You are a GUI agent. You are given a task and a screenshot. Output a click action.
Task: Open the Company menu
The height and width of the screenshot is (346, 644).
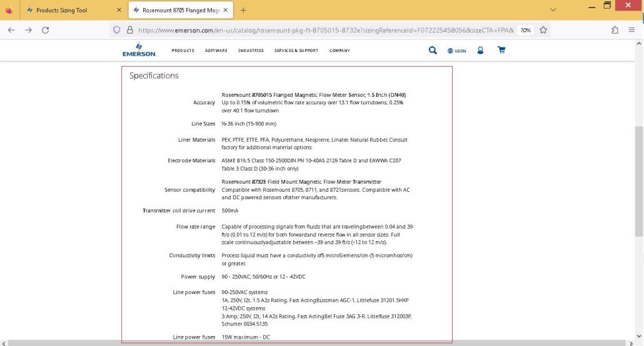coord(340,51)
